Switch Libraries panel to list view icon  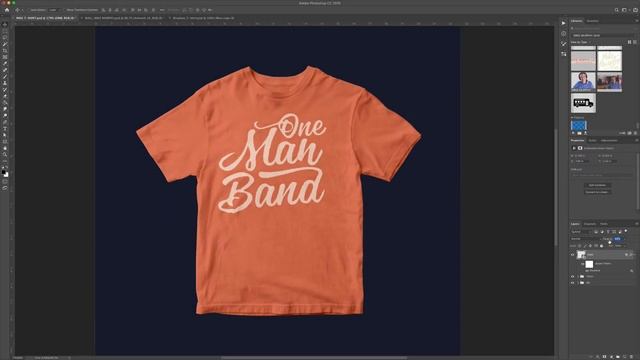[x=635, y=42]
